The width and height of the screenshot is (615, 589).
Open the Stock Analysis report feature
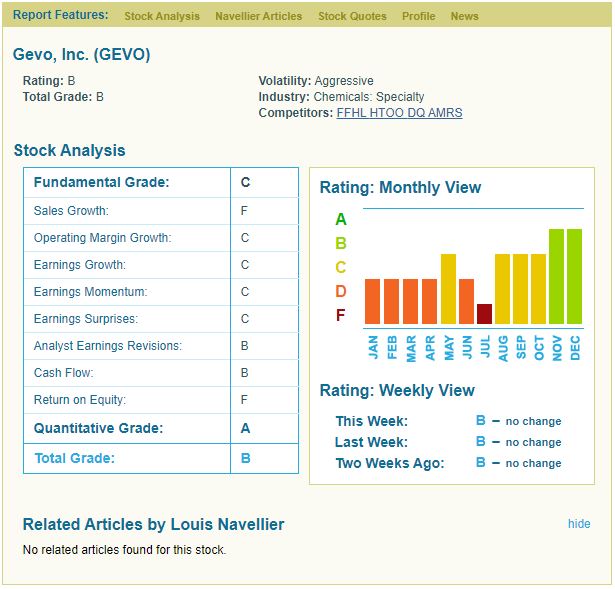[162, 16]
